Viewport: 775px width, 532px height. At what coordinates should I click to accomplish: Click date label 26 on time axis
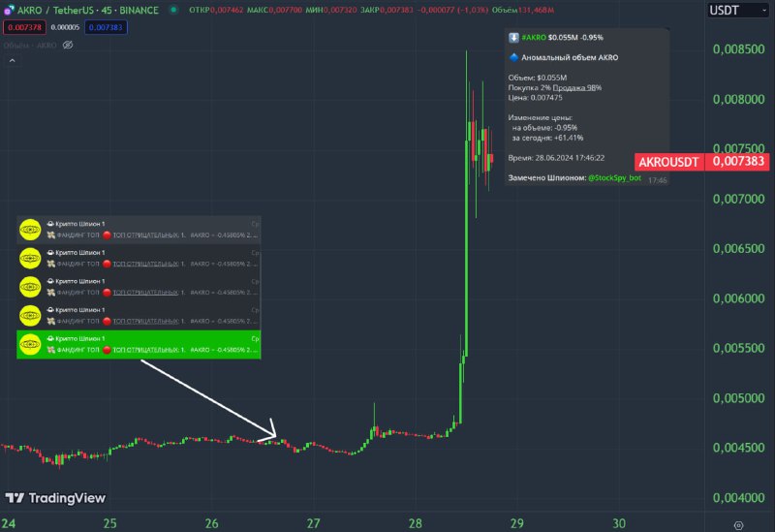click(211, 523)
